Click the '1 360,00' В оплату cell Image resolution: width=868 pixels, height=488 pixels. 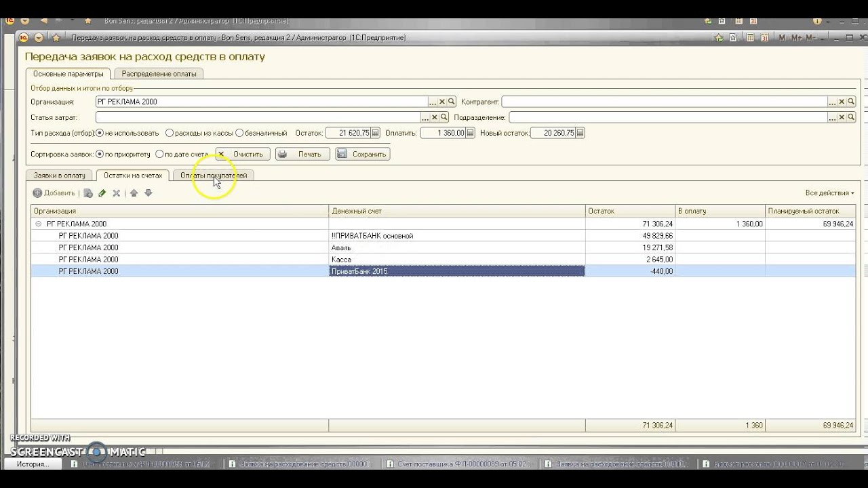[x=720, y=224]
